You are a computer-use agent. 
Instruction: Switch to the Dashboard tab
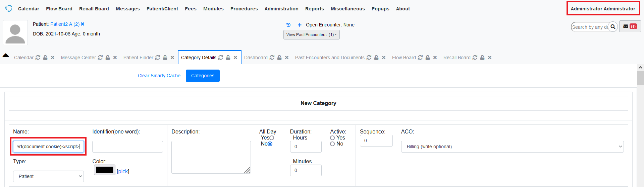(256, 58)
